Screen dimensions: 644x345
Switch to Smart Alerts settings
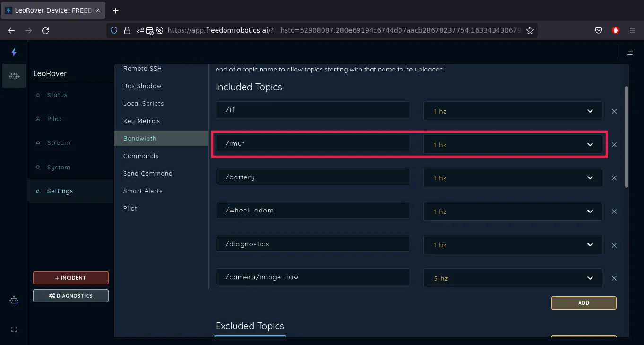tap(143, 191)
